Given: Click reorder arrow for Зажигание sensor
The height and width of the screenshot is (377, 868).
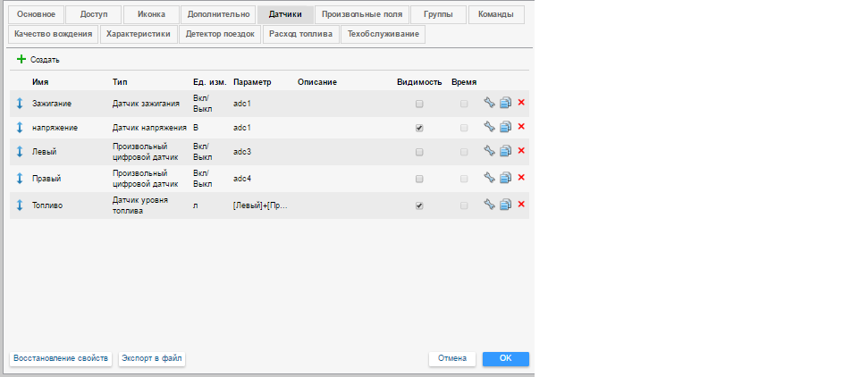Looking at the screenshot, I should coord(20,104).
